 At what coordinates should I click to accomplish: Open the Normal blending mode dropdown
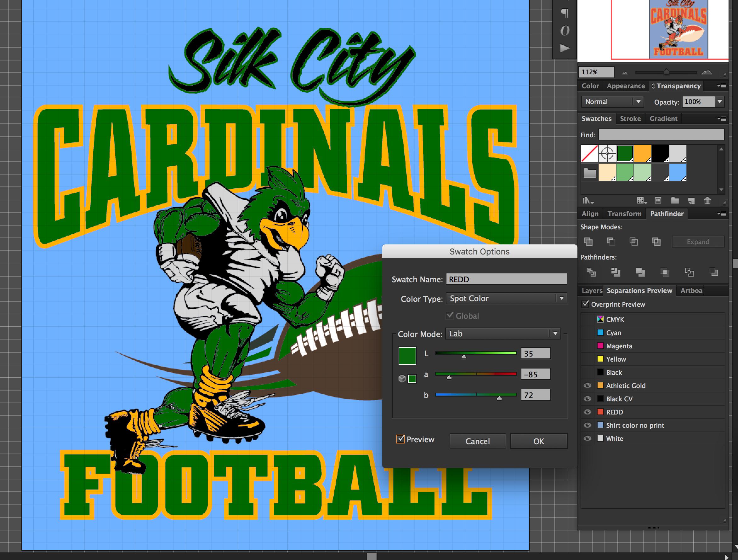612,101
